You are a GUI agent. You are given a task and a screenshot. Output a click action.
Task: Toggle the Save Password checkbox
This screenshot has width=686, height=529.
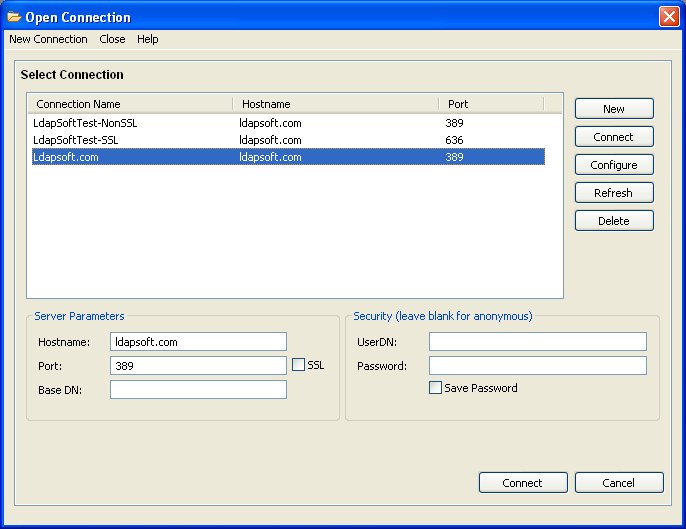[x=435, y=388]
